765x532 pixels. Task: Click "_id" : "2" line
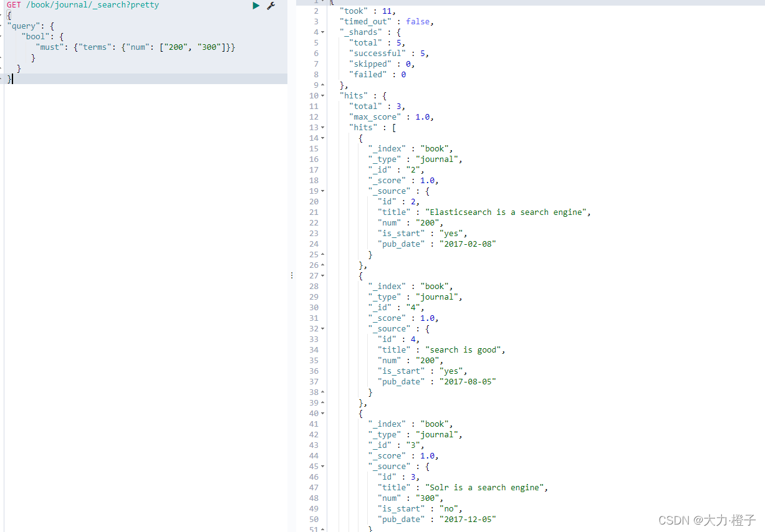(397, 170)
